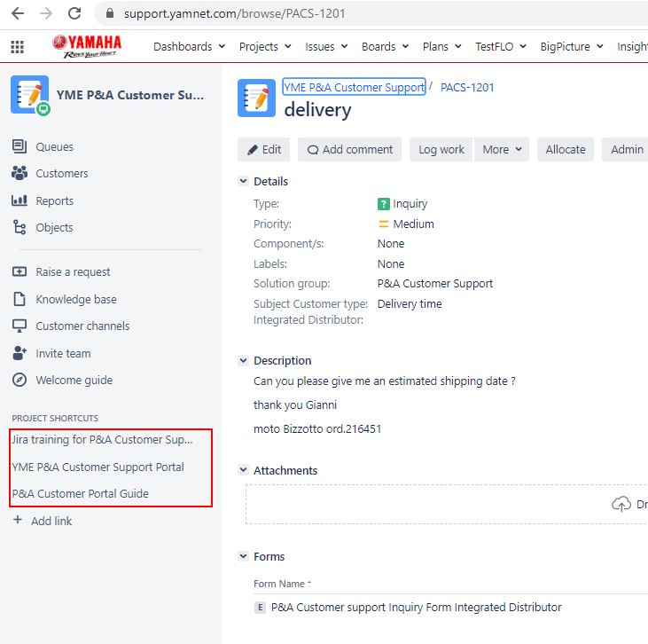Open the Projects dropdown menu

(265, 46)
